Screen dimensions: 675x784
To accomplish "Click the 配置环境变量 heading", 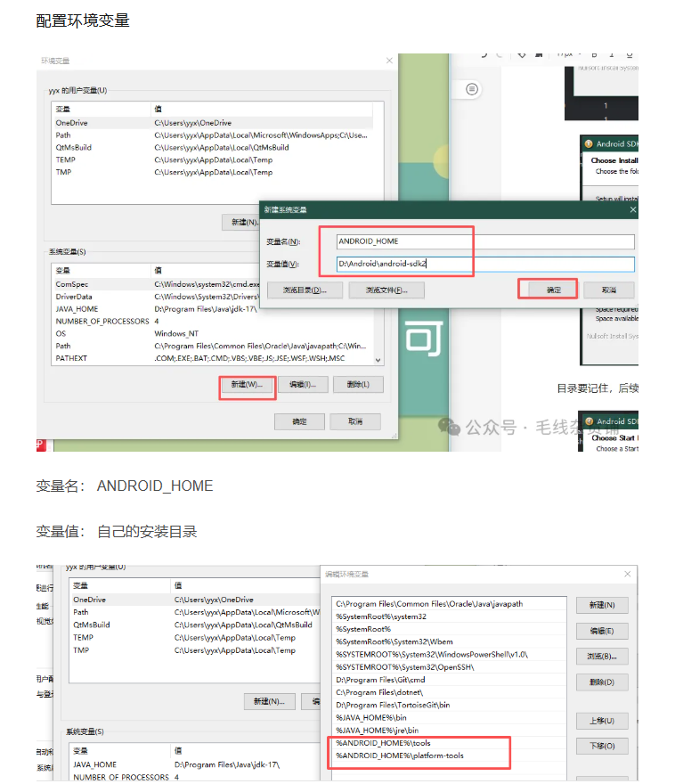I will [x=83, y=21].
